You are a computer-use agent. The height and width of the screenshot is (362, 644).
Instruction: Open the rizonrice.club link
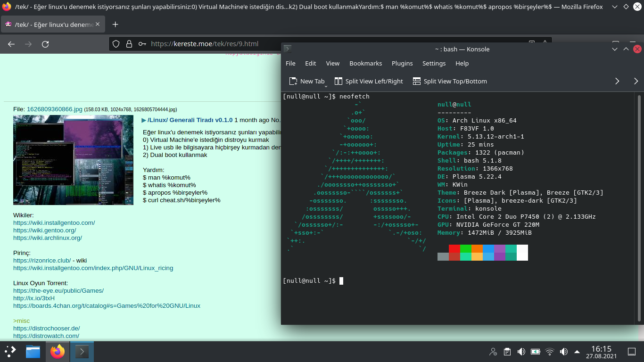(42, 260)
